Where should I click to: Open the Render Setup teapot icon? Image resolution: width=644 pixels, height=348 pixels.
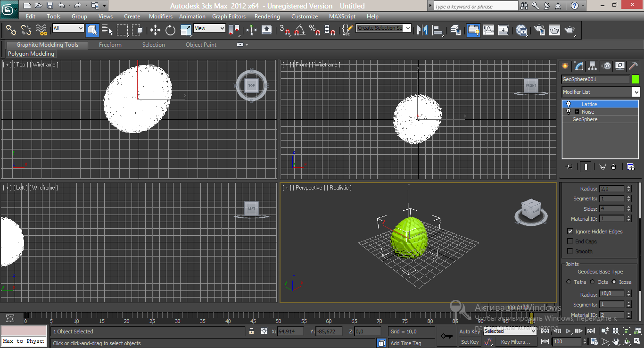[539, 30]
